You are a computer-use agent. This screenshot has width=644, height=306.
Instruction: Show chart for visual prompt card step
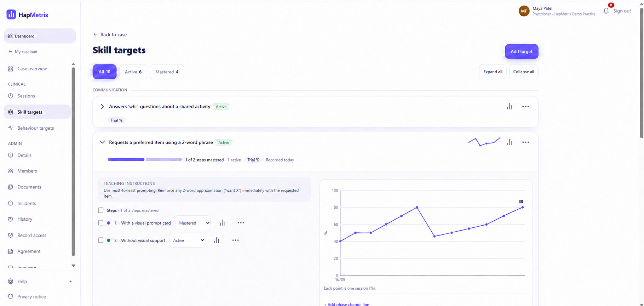click(x=222, y=223)
